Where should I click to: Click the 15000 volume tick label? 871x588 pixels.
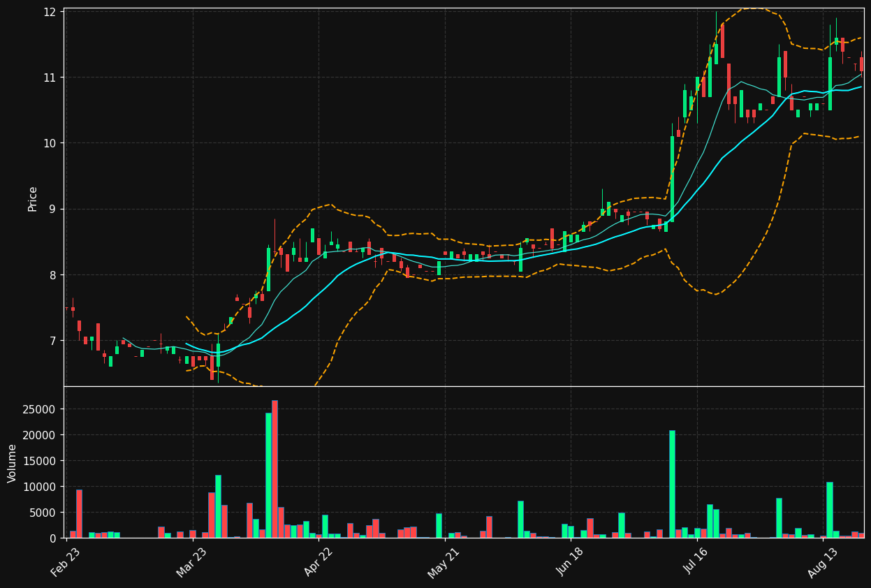click(x=41, y=461)
